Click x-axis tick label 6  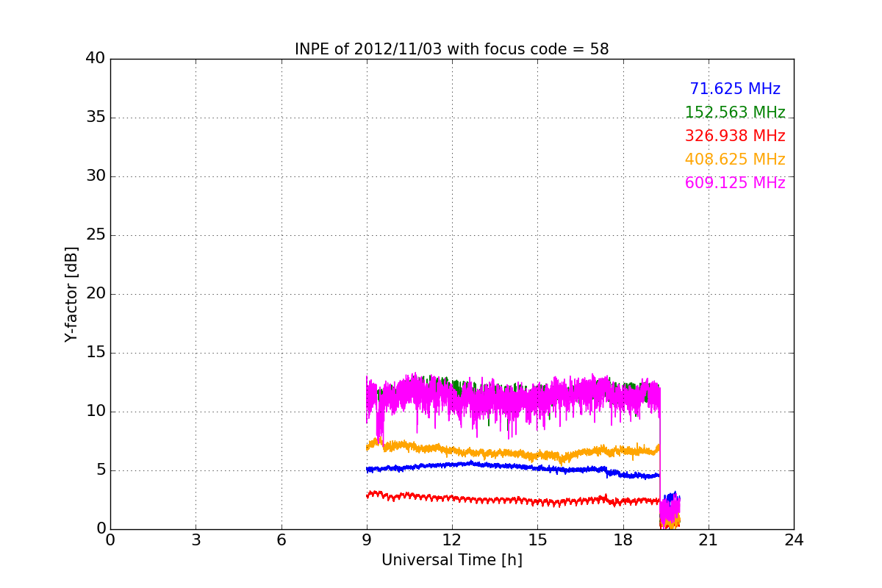[x=281, y=540]
